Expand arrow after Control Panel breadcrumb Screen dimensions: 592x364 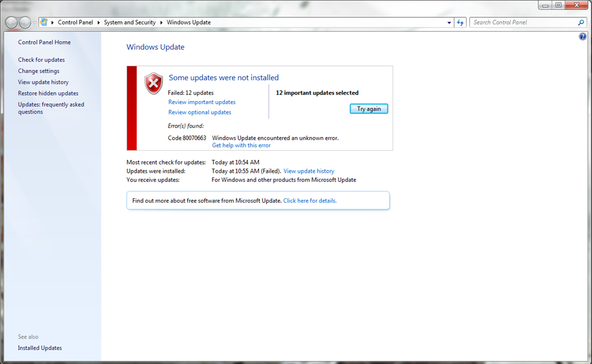click(98, 23)
